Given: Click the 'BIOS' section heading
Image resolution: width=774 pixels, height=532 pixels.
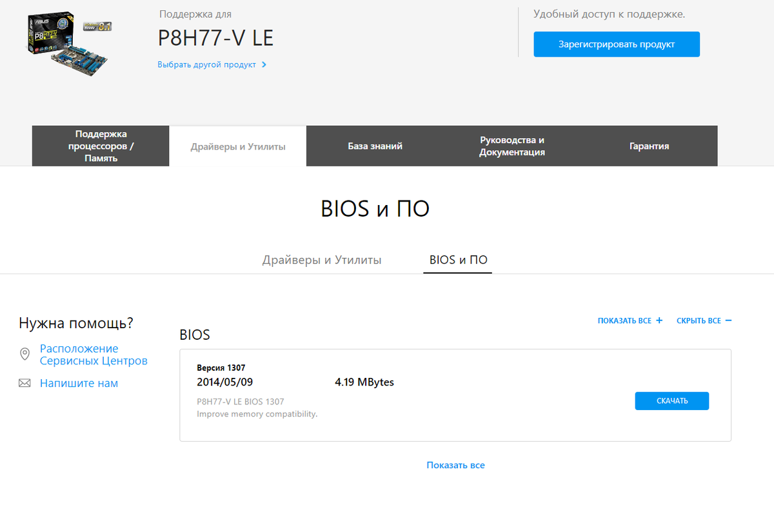Looking at the screenshot, I should pos(195,335).
